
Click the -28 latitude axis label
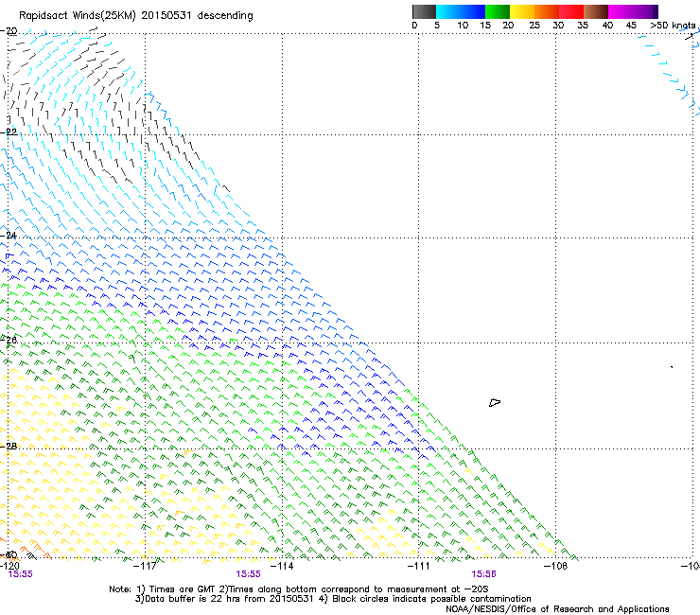point(9,446)
